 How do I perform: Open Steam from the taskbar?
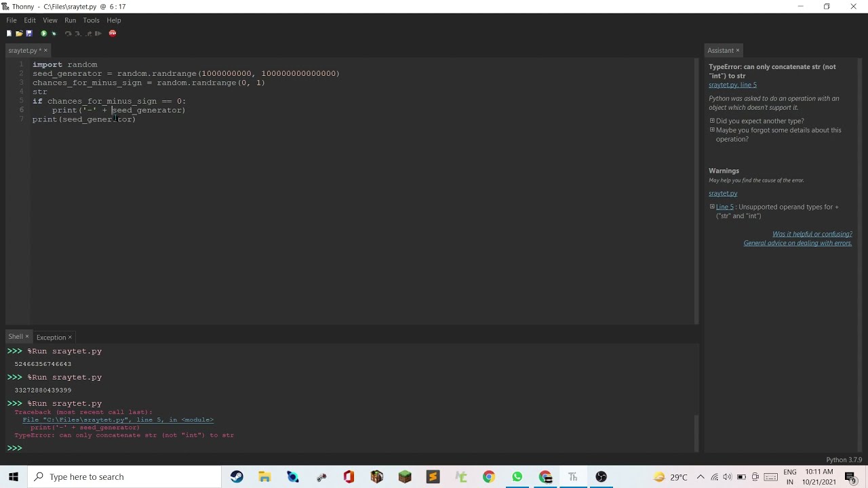coord(236,476)
